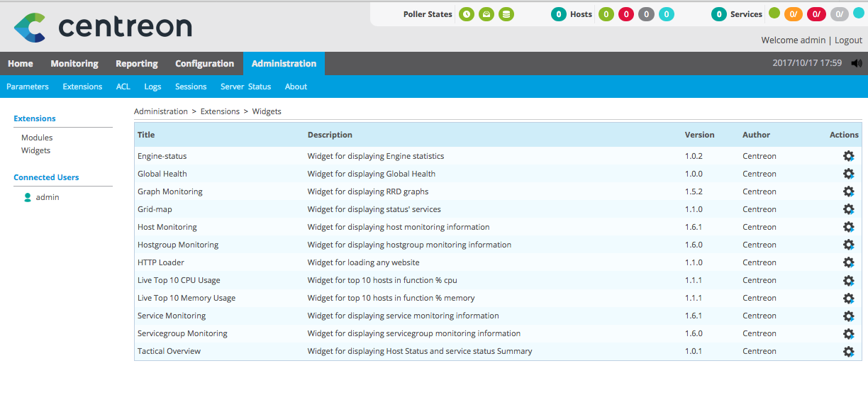The height and width of the screenshot is (400, 868).
Task: Select ACL in the submenu bar
Action: [x=123, y=87]
